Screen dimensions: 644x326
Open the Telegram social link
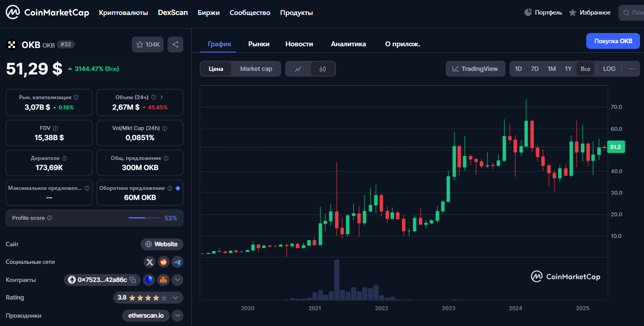pos(177,262)
